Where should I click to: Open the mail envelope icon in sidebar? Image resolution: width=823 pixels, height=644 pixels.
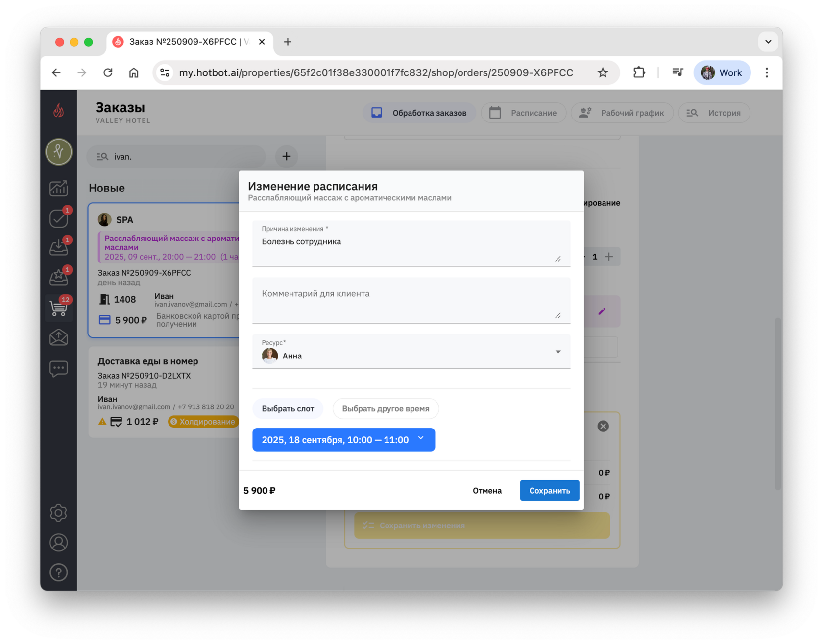pyautogui.click(x=59, y=337)
